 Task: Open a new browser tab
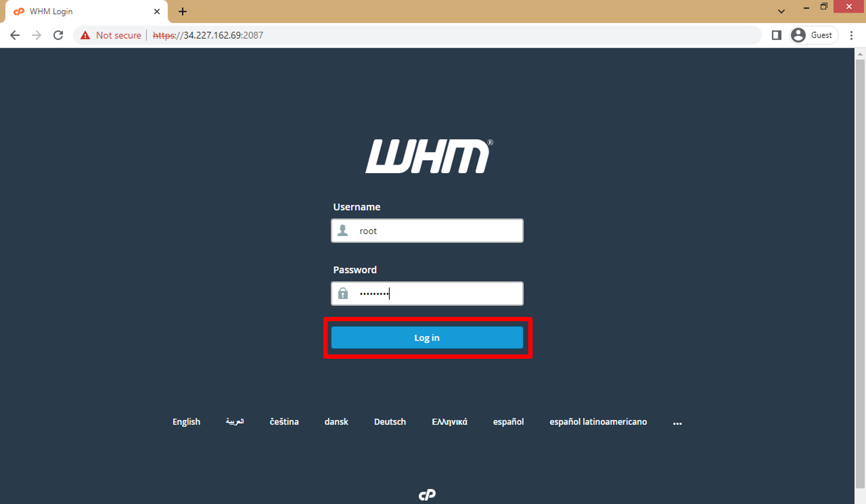click(x=182, y=12)
